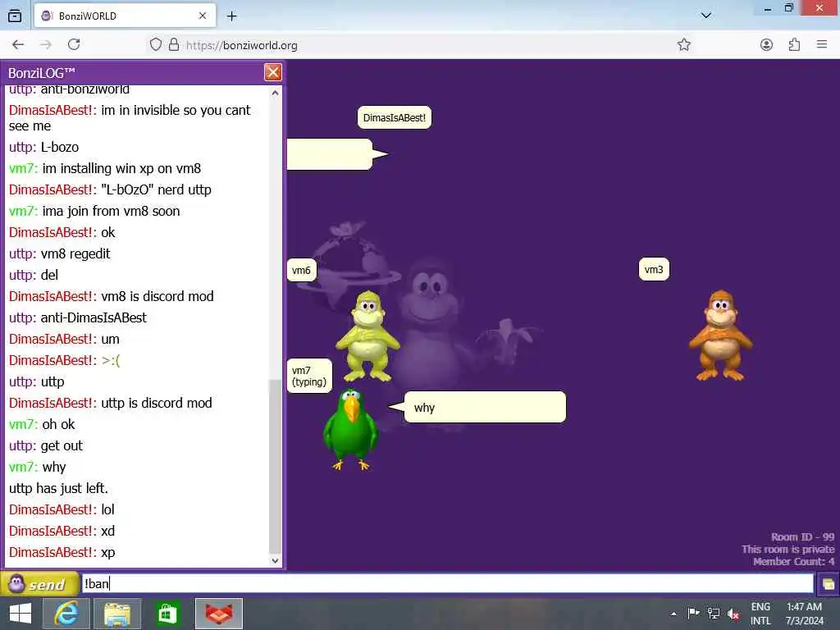Click the 'why' speech bubble
840x630 pixels.
click(x=485, y=407)
